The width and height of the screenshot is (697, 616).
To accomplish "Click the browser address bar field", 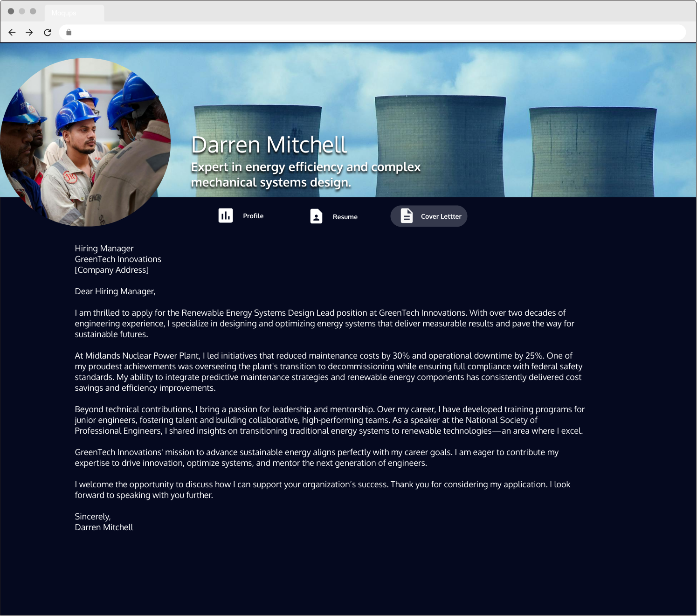I will [x=373, y=32].
